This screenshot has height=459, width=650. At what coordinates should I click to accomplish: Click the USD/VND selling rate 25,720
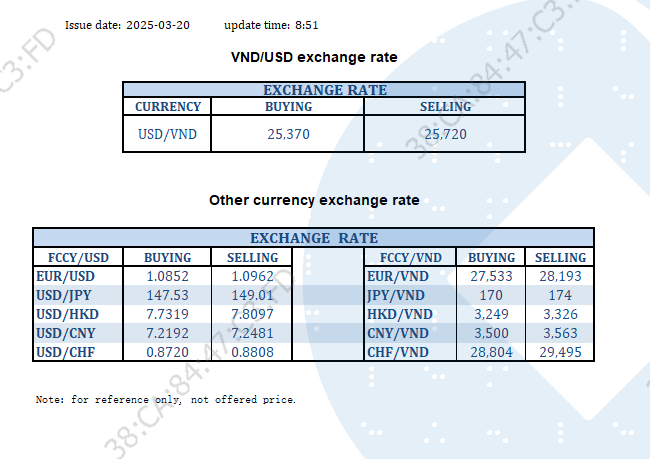(445, 134)
